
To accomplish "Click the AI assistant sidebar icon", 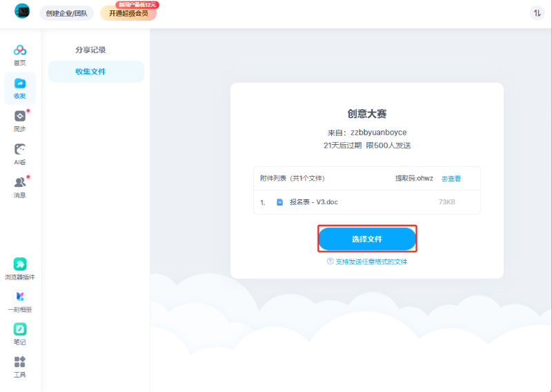I will click(x=20, y=150).
